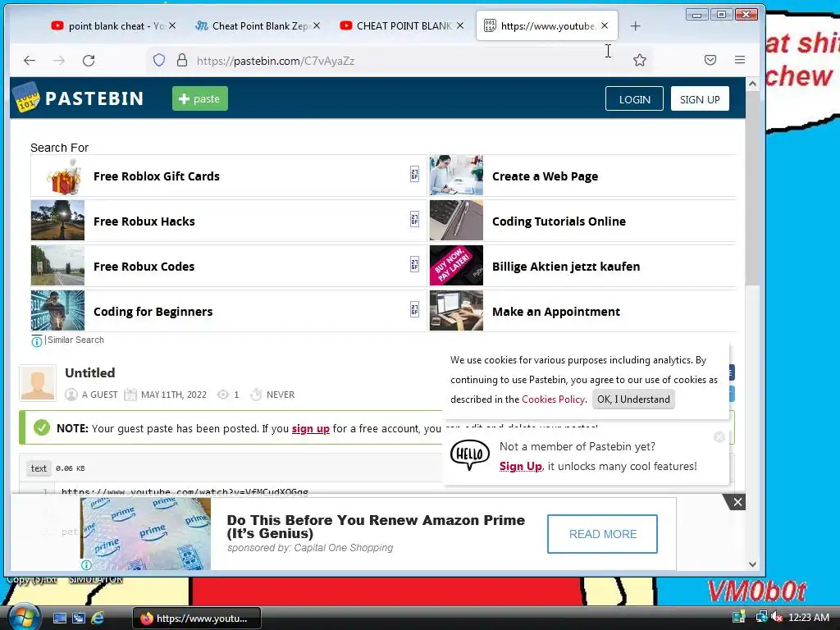840x630 pixels.
Task: Open 'Free Robux Hacks' search result
Action: (x=229, y=221)
